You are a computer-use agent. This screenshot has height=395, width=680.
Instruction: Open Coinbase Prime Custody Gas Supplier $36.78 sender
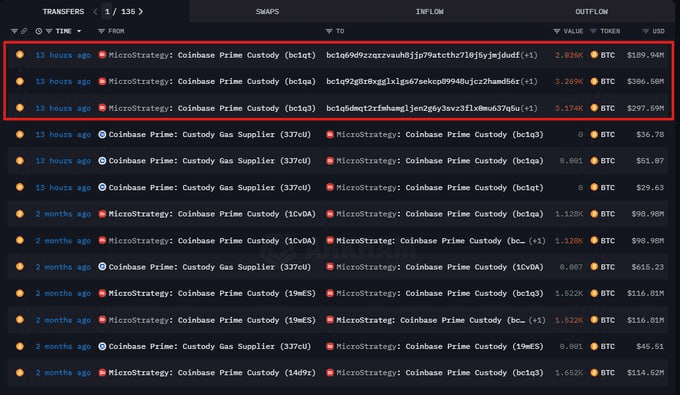click(210, 134)
